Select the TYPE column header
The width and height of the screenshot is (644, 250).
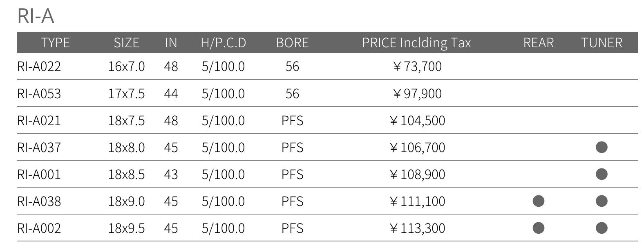[x=55, y=43]
